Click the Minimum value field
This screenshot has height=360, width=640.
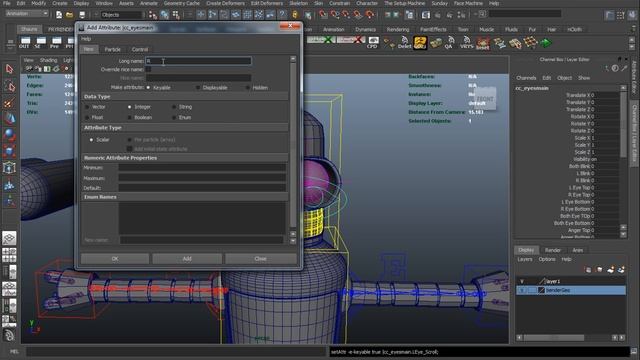click(x=202, y=168)
